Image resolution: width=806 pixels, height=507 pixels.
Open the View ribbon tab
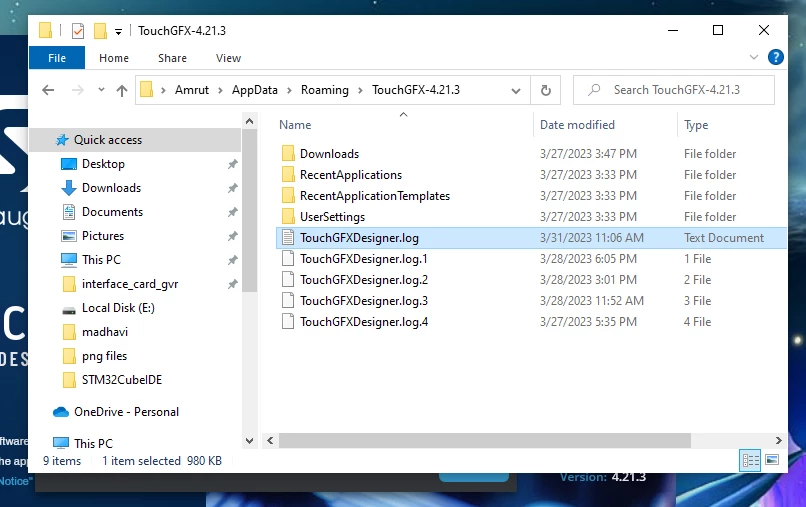(x=228, y=58)
